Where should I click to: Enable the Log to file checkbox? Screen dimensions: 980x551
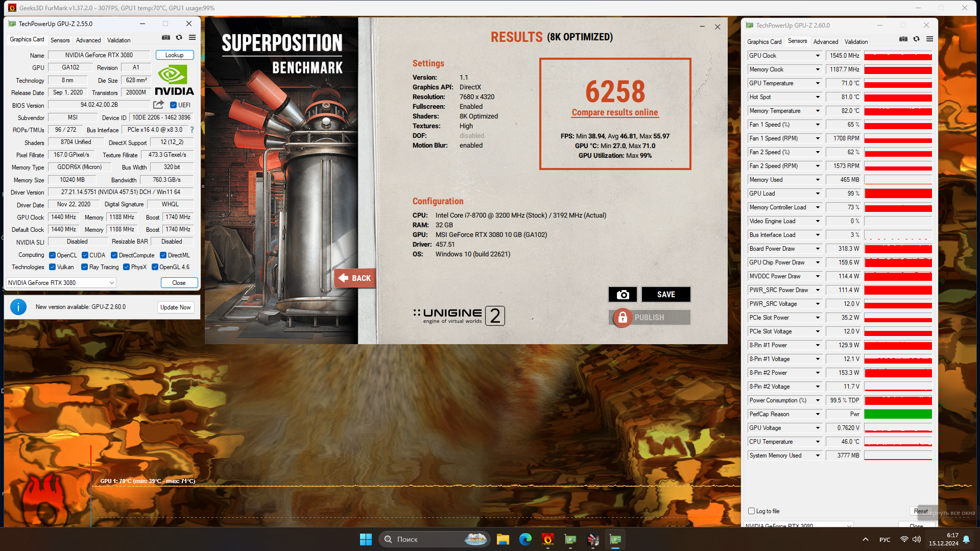751,511
